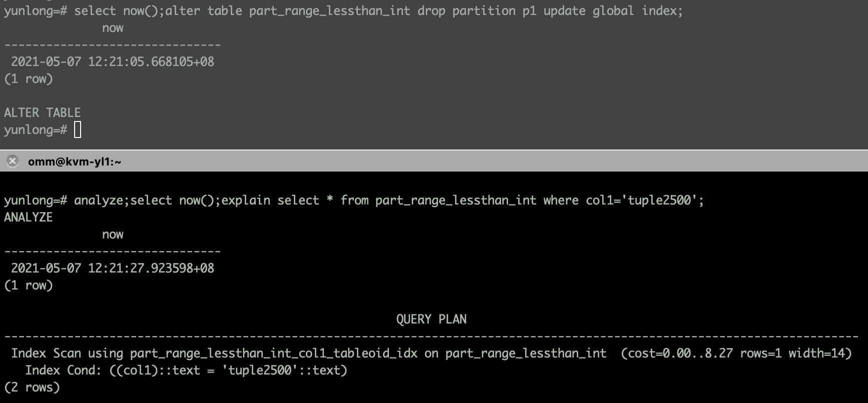Place cursor at the upper pane prompt block

[78, 130]
